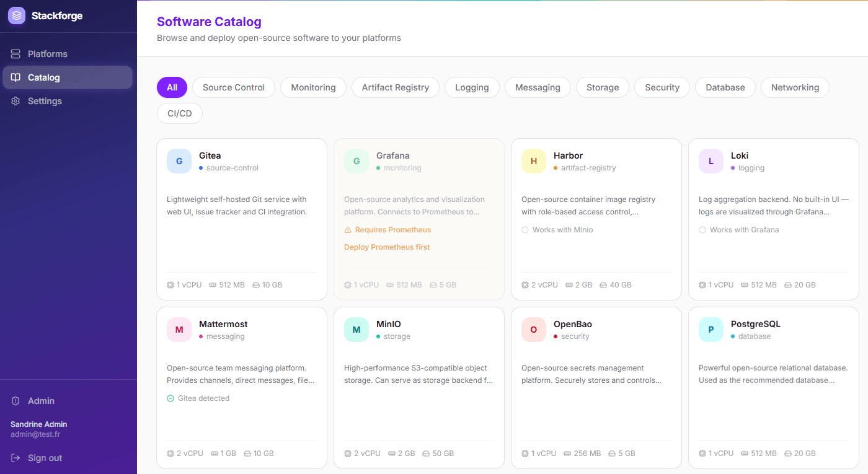Screen dimensions: 868x474
Task: Click the Sandrine Admin user name
Action: pos(38,424)
